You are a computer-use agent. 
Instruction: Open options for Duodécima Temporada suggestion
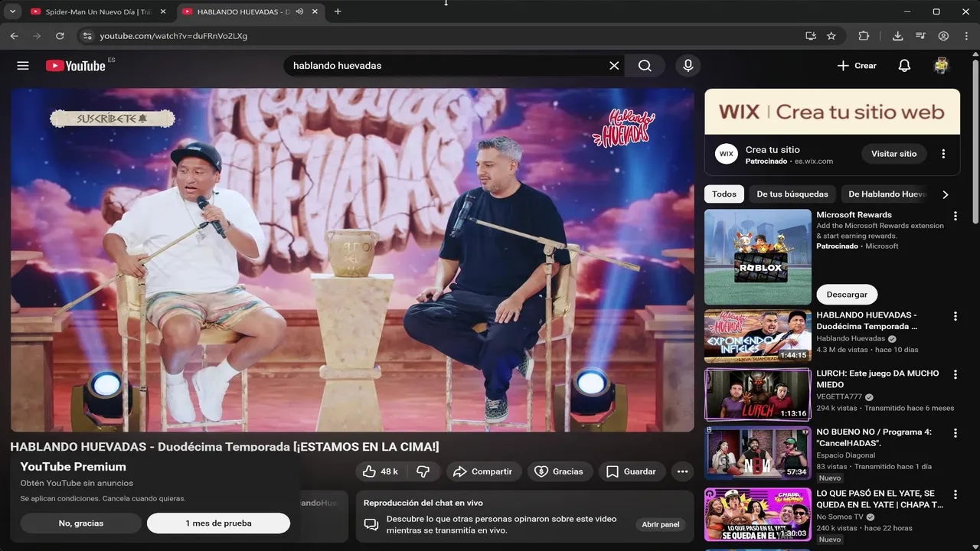(955, 316)
